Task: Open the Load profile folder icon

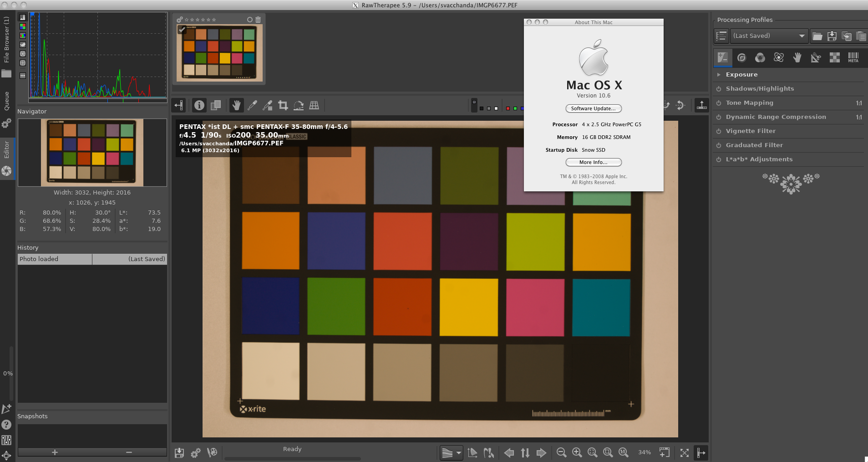Action: point(817,36)
